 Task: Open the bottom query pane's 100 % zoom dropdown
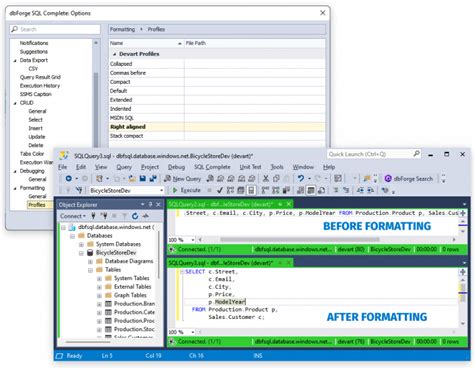click(x=193, y=332)
